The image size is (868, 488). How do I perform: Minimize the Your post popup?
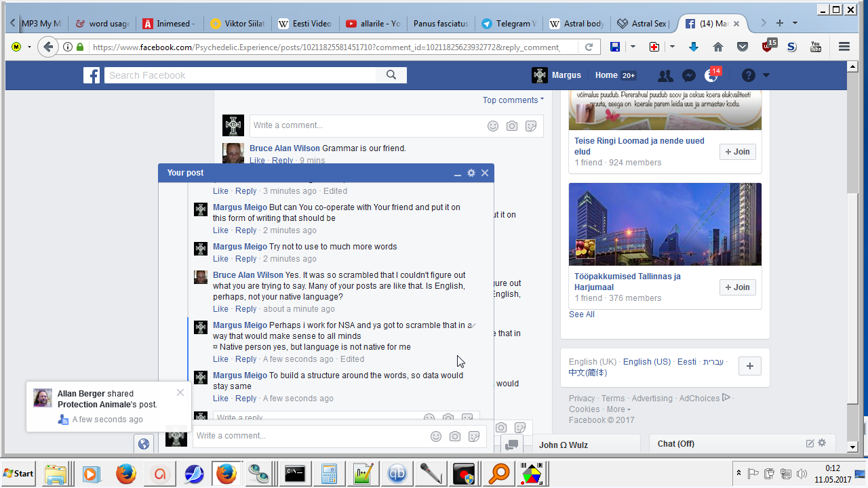(458, 174)
